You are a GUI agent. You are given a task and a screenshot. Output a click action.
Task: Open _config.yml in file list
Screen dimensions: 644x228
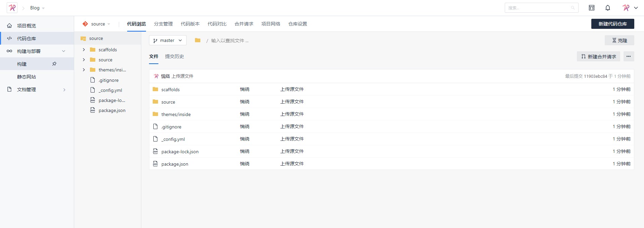click(x=173, y=139)
